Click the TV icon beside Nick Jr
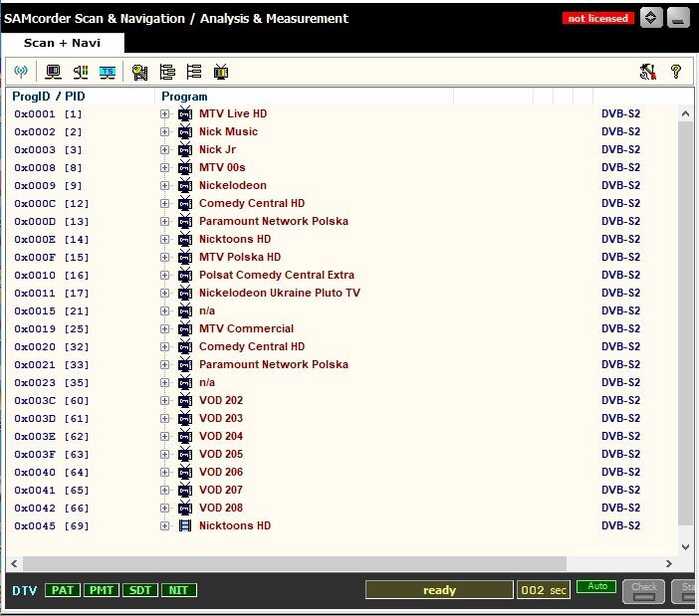 (185, 149)
